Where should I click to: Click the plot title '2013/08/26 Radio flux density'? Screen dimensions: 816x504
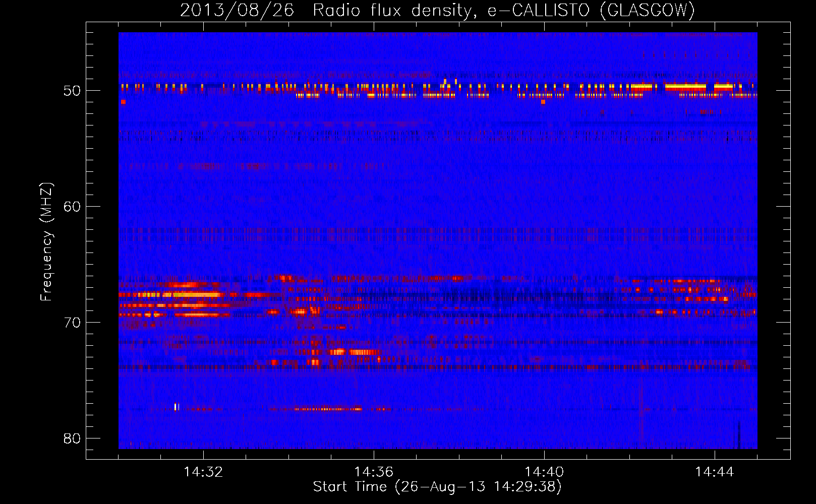coord(437,10)
